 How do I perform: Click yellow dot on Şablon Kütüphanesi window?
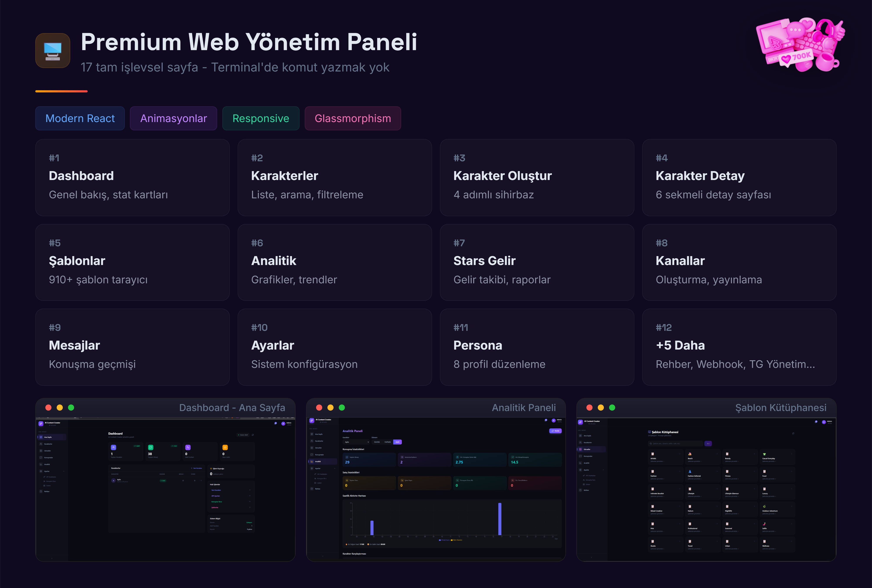coord(600,408)
